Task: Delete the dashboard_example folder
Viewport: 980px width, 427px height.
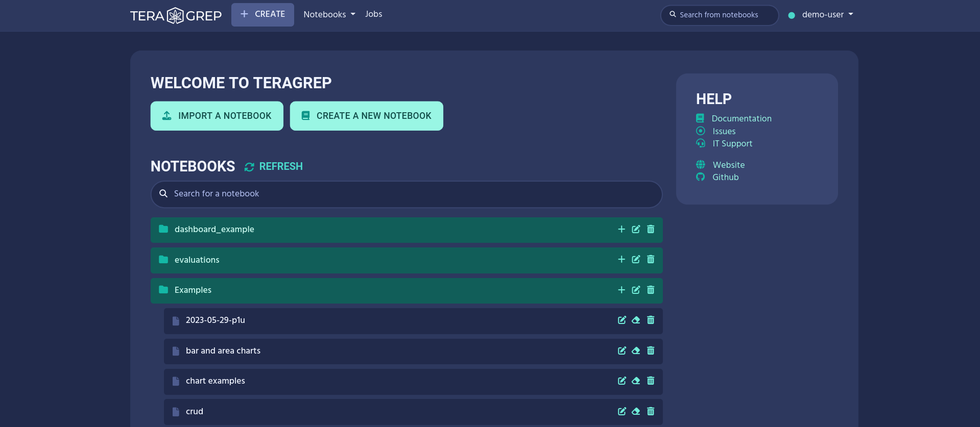Action: pos(651,229)
